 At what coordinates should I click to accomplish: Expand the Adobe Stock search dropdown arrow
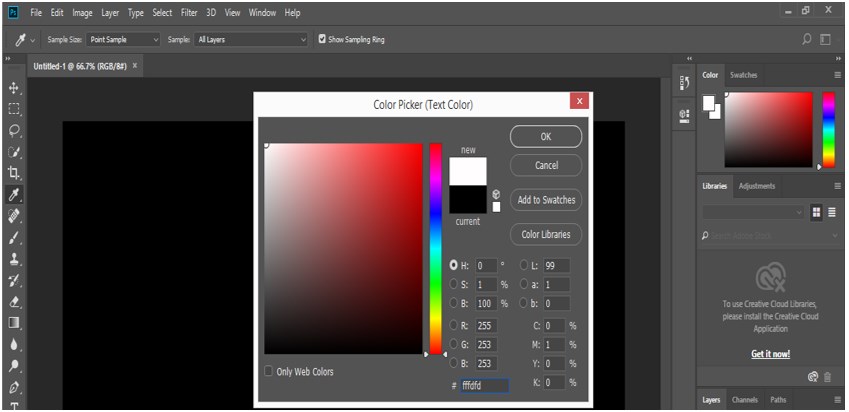pos(834,236)
